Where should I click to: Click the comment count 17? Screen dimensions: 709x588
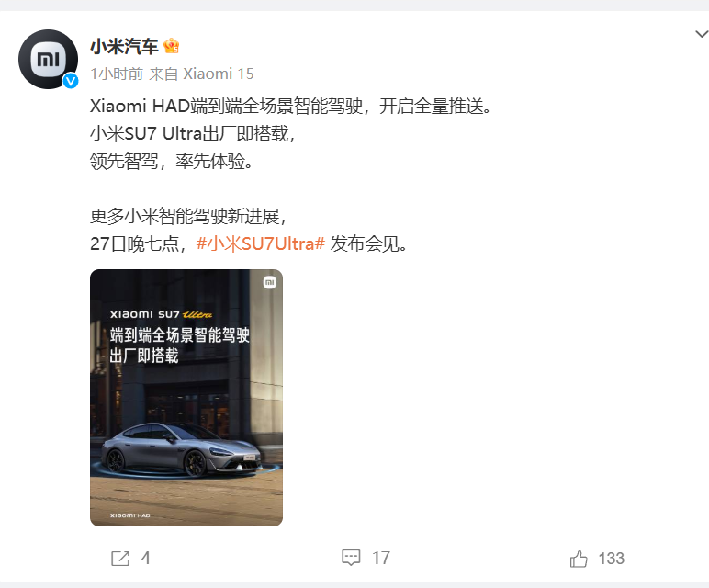coord(381,559)
